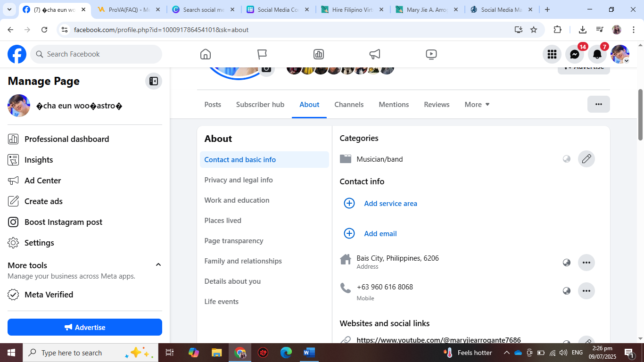The image size is (644, 362).
Task: Switch to the Reviews tab
Action: pos(437,105)
